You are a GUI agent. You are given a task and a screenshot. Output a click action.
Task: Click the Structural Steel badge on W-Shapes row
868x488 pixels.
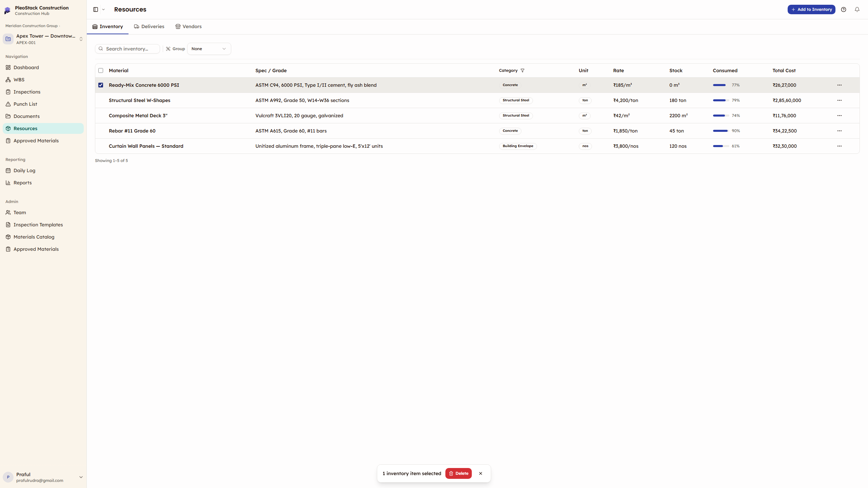tap(516, 100)
